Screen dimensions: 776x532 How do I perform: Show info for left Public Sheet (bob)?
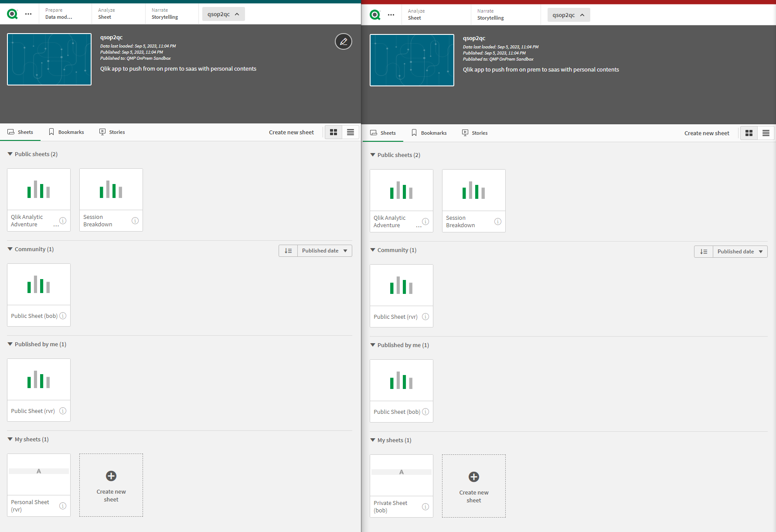pyautogui.click(x=63, y=316)
